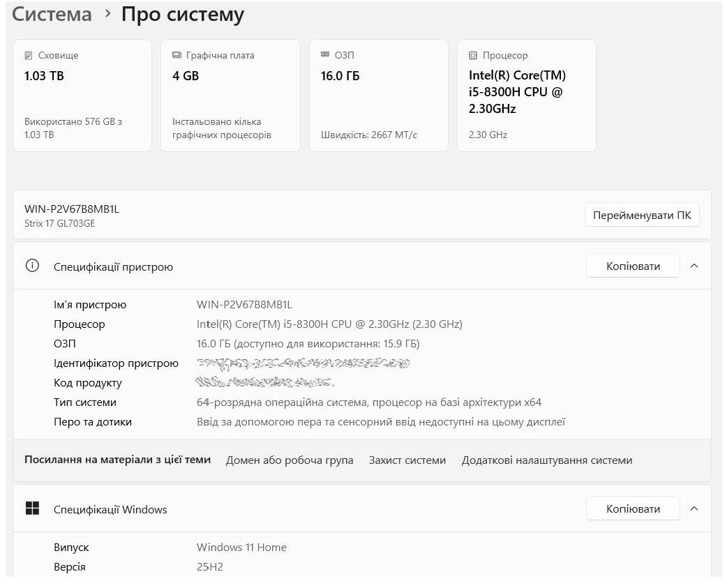Open the Домен або робоча група link
This screenshot has height=588, width=727.
[290, 460]
